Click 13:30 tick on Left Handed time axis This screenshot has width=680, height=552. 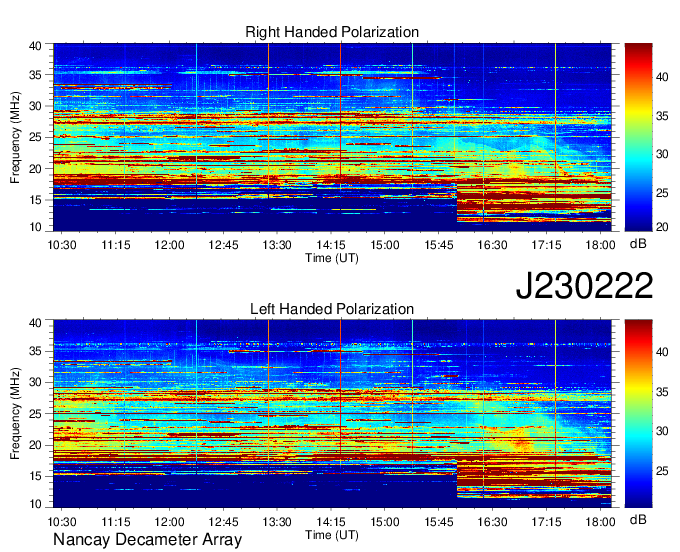coord(277,522)
